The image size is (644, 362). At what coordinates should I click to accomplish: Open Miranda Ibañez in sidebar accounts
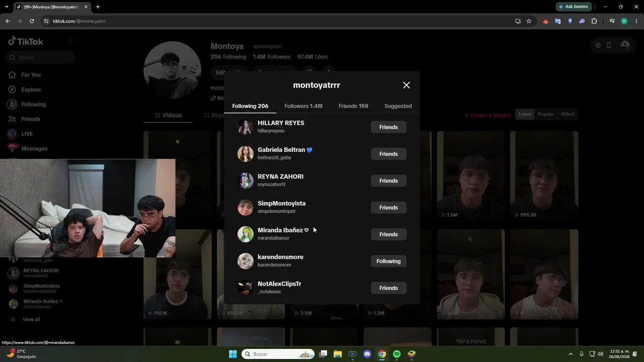pyautogui.click(x=42, y=304)
